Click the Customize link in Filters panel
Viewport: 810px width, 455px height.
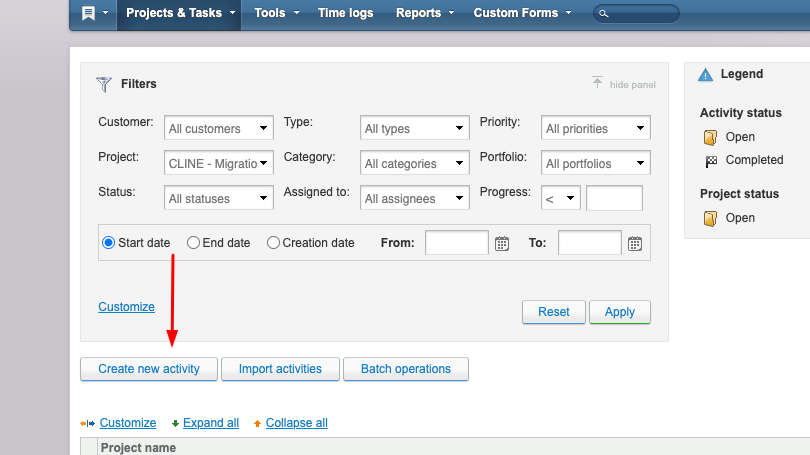[x=127, y=307]
